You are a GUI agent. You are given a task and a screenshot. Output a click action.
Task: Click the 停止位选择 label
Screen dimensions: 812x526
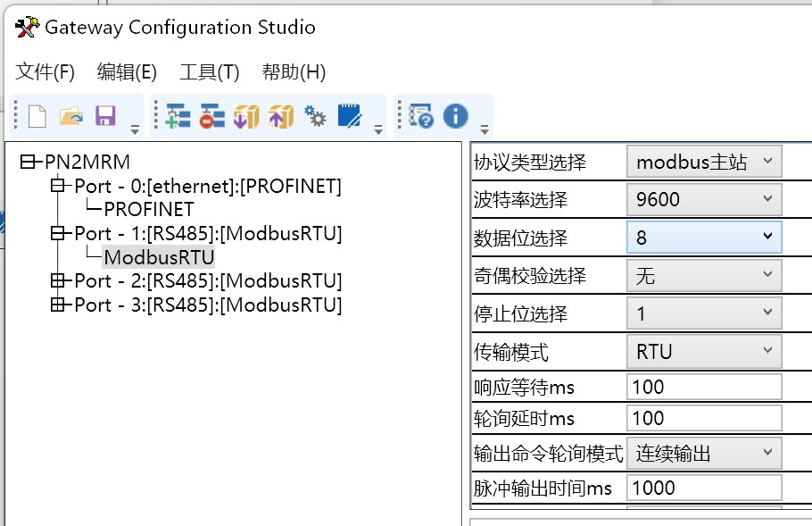click(x=520, y=313)
